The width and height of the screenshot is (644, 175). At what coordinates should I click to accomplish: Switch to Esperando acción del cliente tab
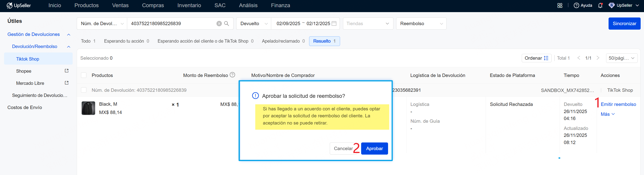pos(205,41)
